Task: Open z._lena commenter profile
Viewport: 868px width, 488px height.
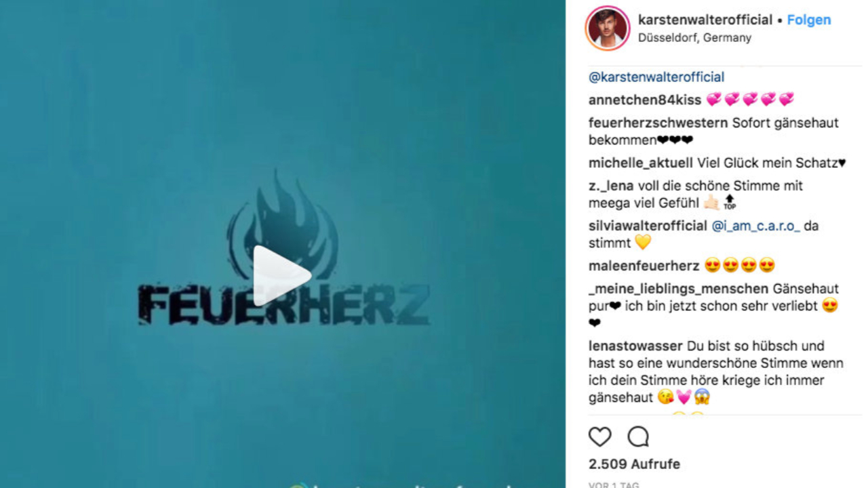Action: 611,186
